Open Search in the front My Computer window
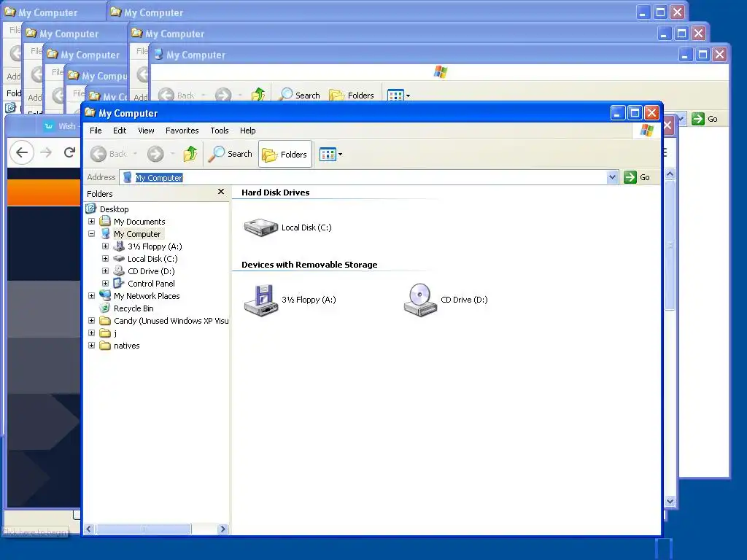Image resolution: width=747 pixels, height=560 pixels. coord(231,154)
